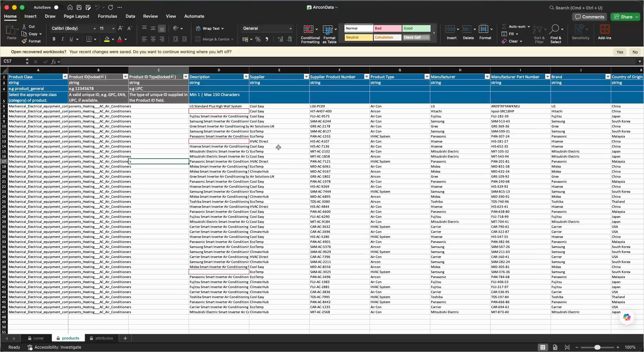Click Yes to open recovered workbooks

point(620,52)
